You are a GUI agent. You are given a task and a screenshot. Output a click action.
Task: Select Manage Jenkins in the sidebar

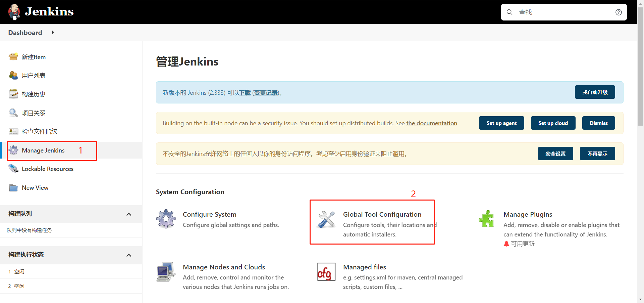(x=43, y=150)
